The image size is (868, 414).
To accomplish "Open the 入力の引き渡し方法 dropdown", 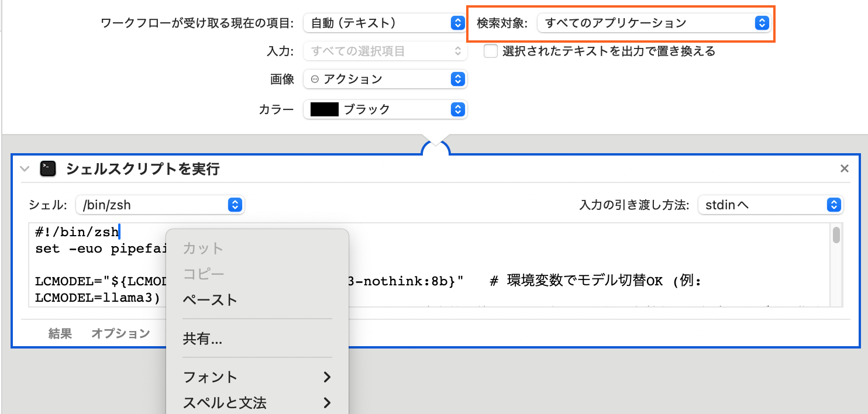I will [x=770, y=205].
